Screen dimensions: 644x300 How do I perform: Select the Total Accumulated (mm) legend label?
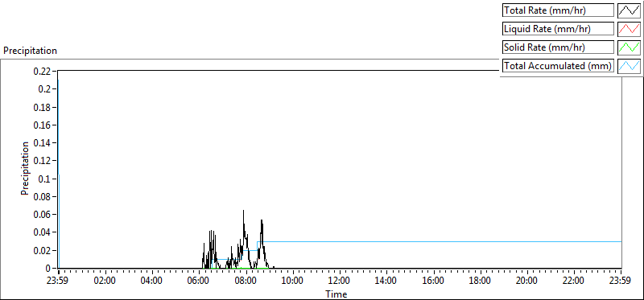pyautogui.click(x=558, y=66)
